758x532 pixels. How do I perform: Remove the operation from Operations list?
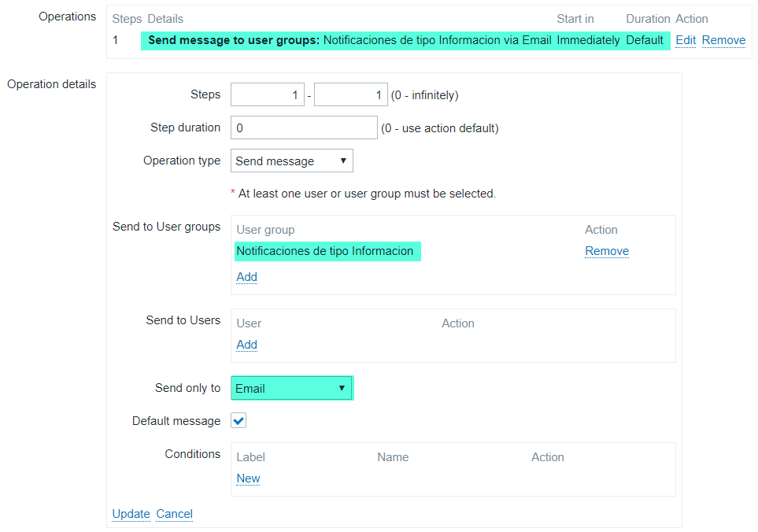coord(723,40)
